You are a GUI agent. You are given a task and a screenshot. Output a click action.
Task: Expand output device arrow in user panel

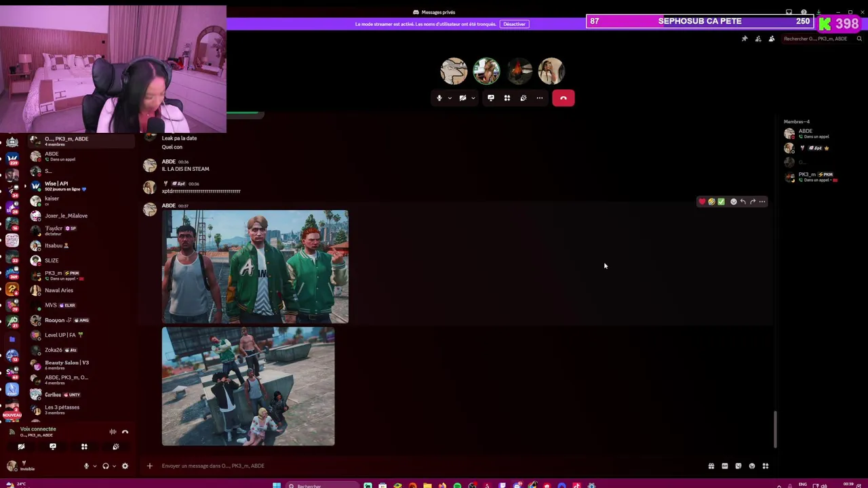113,466
